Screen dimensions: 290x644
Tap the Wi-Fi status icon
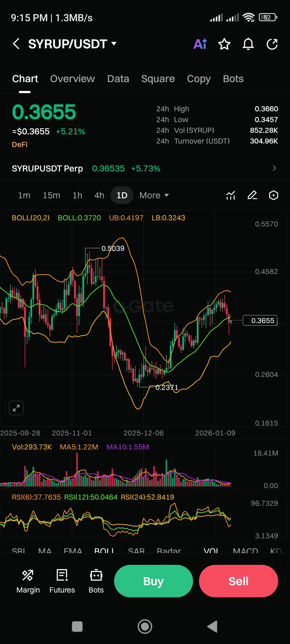pos(249,17)
